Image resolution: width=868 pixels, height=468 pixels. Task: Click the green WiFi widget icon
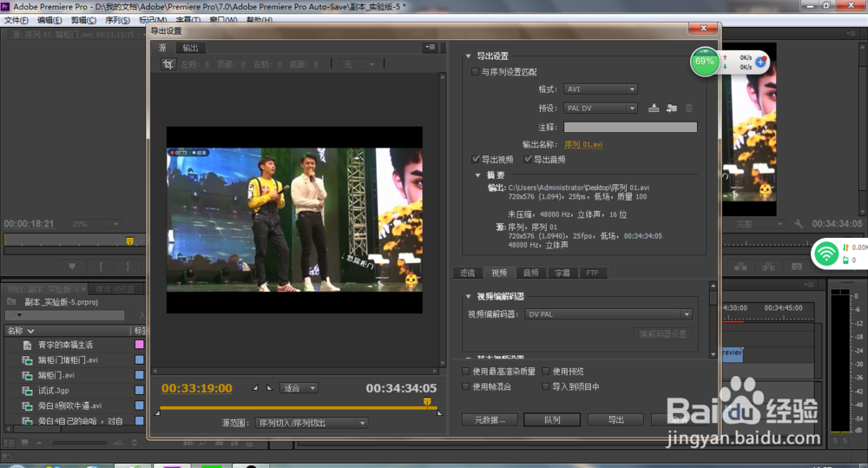click(x=826, y=254)
